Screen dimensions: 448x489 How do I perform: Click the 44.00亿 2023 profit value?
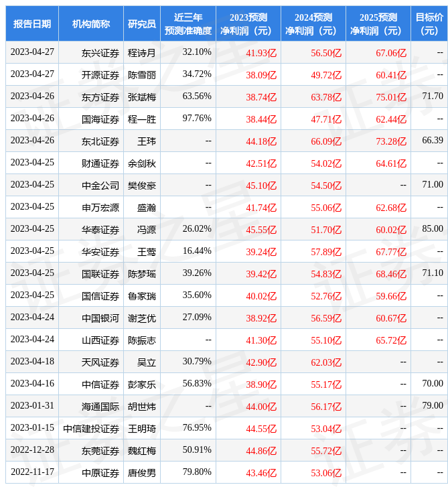click(x=261, y=407)
